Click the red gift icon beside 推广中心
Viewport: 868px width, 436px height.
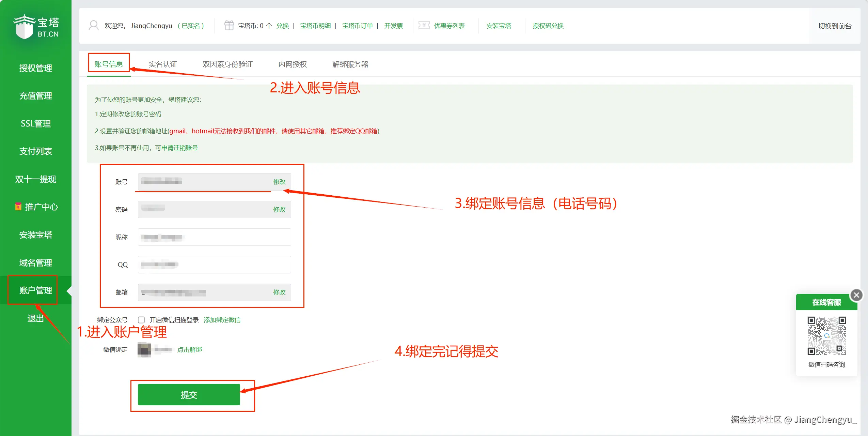coord(18,207)
